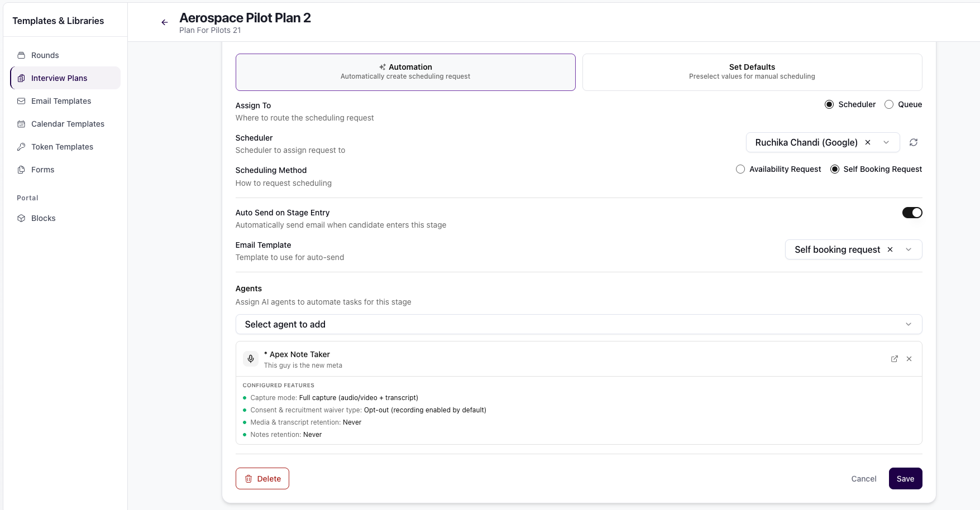Switch to the Automation tab
The width and height of the screenshot is (980, 510).
tap(405, 72)
